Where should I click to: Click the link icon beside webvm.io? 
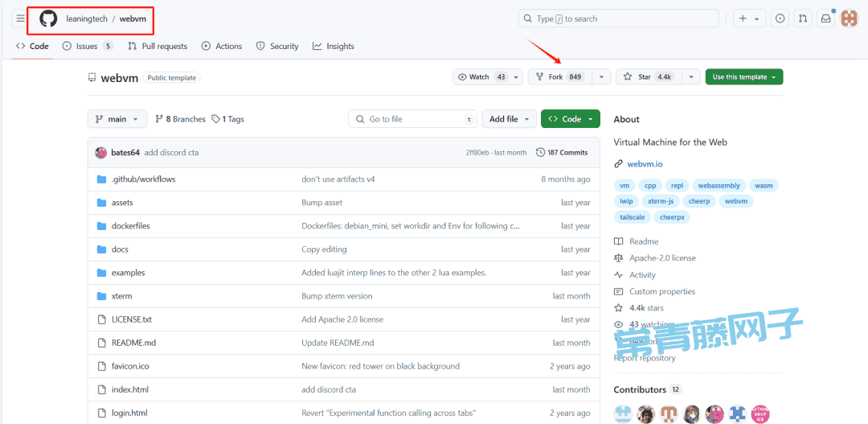pos(618,164)
